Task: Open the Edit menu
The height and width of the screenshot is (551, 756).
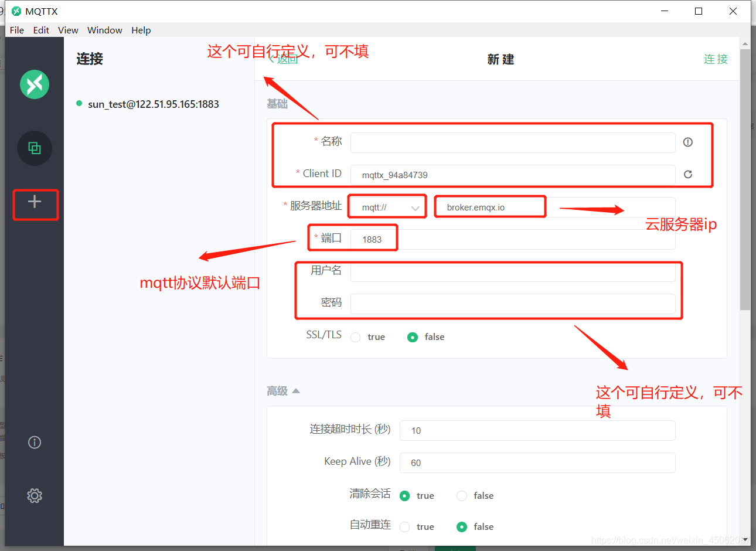Action: click(x=41, y=30)
